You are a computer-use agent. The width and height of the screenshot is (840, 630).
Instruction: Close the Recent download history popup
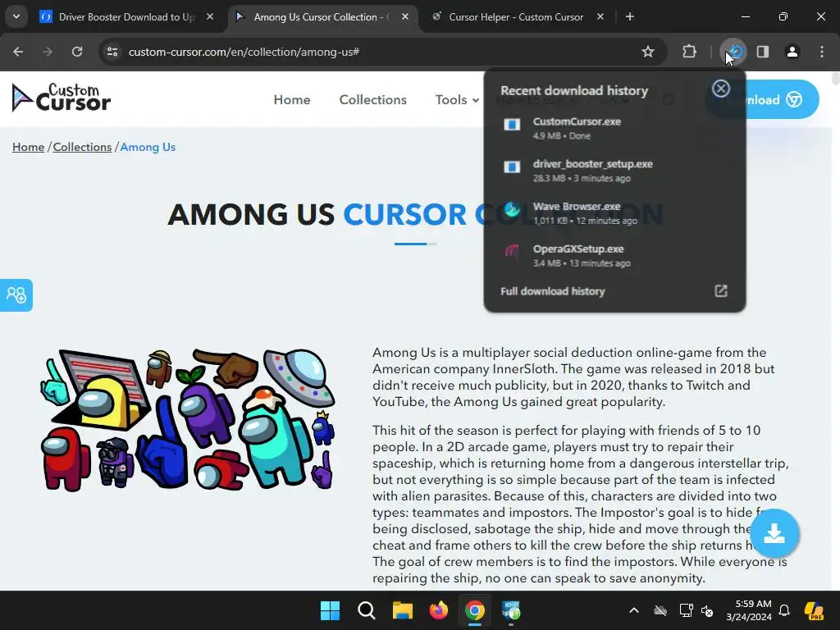click(720, 89)
